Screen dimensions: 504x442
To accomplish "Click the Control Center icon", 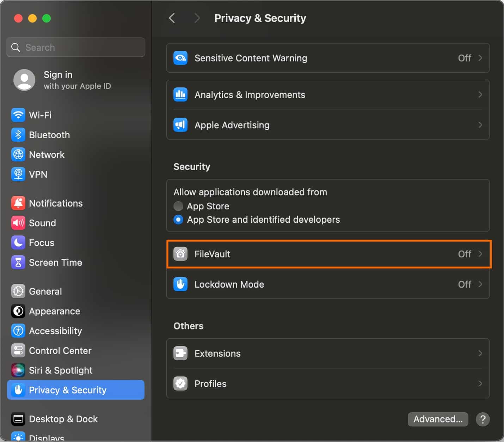I will click(x=18, y=350).
